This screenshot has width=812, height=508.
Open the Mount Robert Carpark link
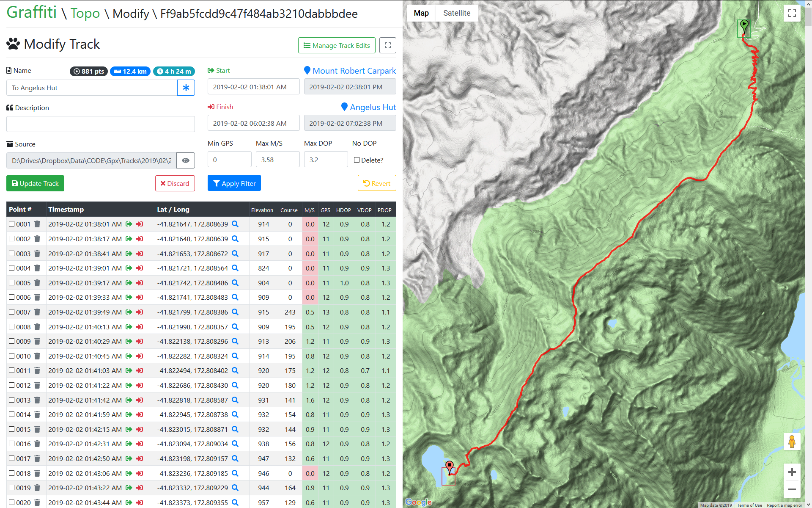[354, 71]
